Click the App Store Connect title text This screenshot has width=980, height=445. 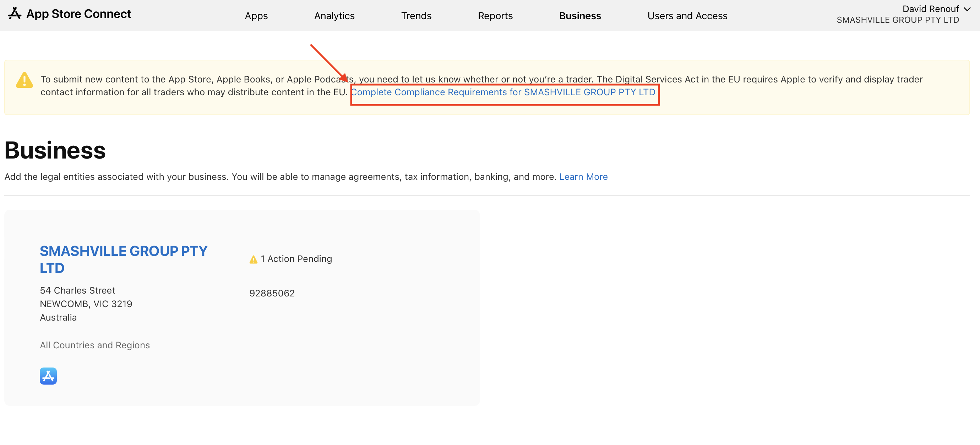click(78, 14)
